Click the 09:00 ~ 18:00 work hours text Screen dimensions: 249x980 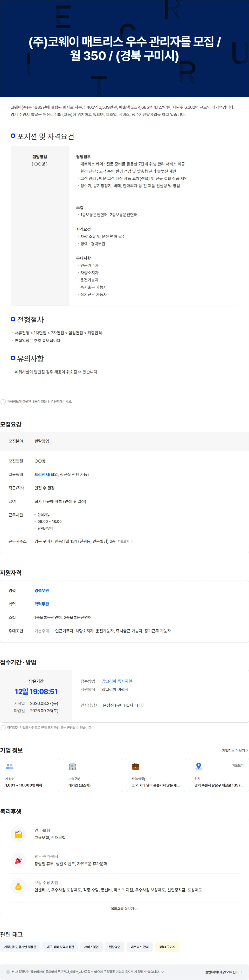click(x=50, y=522)
